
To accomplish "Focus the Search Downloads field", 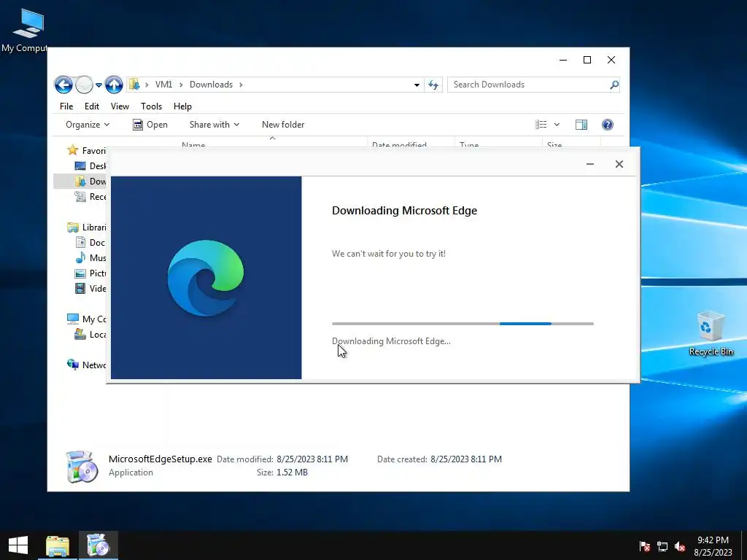I will click(x=528, y=85).
